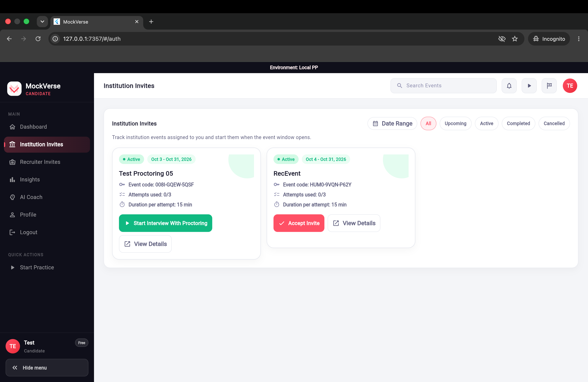
Task: Filter invites by Upcoming
Action: click(x=455, y=123)
